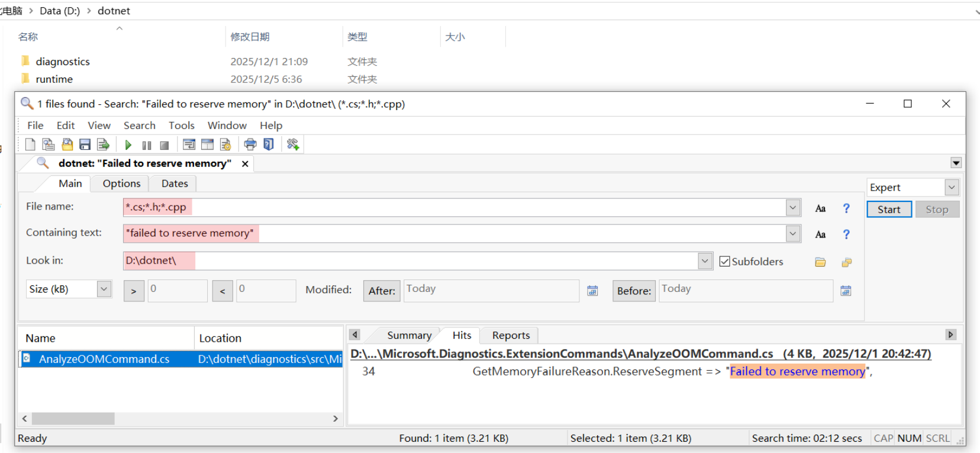The height and width of the screenshot is (453, 980).
Task: Save search with the floppy disk icon
Action: point(85,144)
